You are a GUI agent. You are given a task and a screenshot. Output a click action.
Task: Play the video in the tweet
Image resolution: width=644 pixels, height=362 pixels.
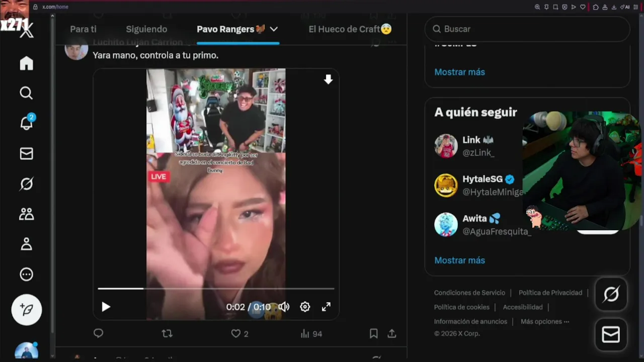click(x=106, y=307)
